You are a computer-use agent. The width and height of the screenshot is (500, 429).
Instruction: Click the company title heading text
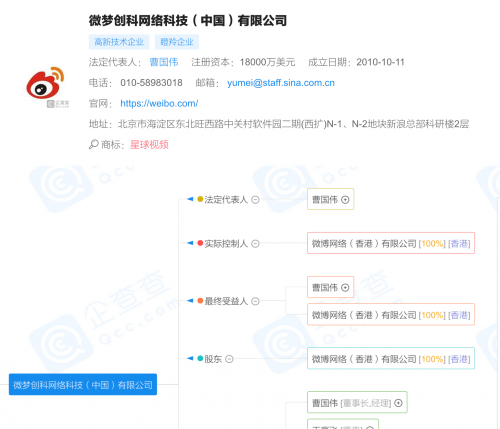click(188, 21)
